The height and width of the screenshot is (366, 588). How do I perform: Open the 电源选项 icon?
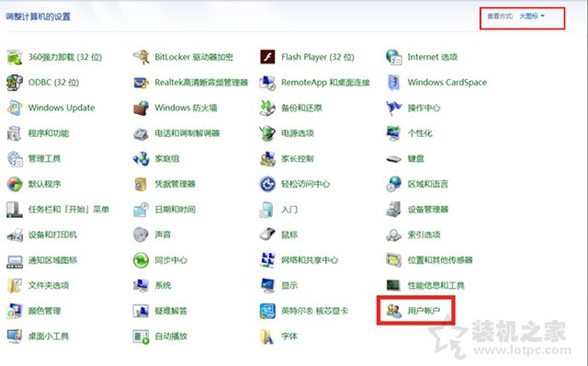click(267, 133)
